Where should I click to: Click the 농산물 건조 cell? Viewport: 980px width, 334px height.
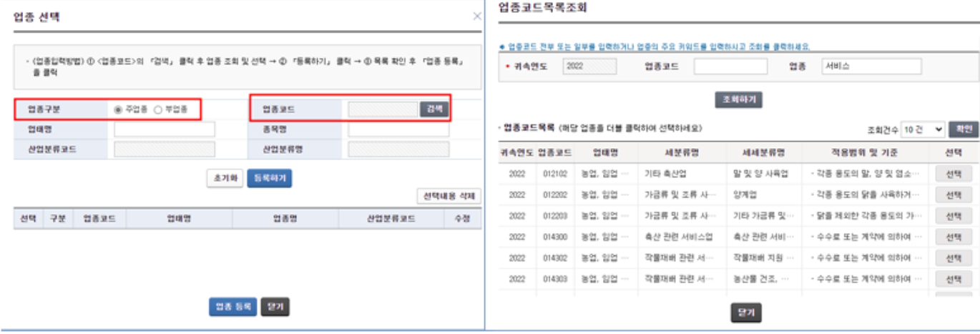[x=761, y=279]
